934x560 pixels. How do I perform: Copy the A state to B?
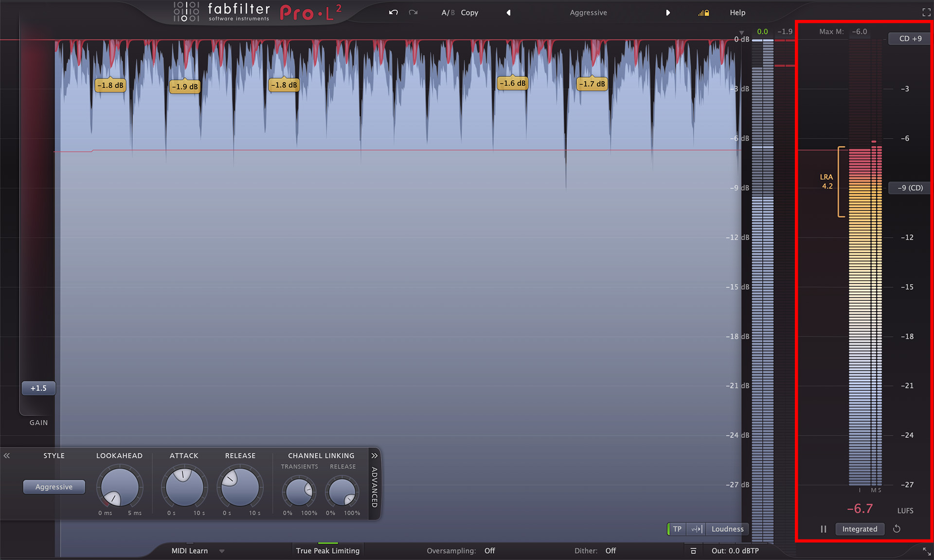click(469, 13)
